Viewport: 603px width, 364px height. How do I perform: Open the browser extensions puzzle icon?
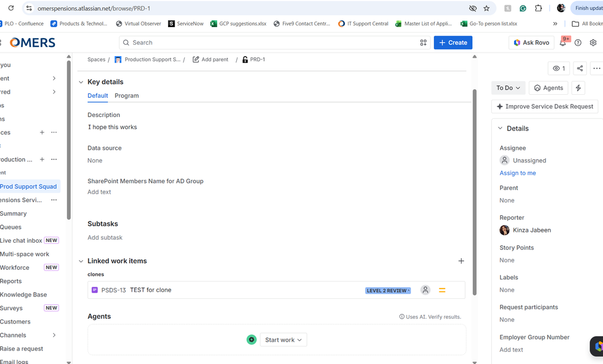click(538, 8)
